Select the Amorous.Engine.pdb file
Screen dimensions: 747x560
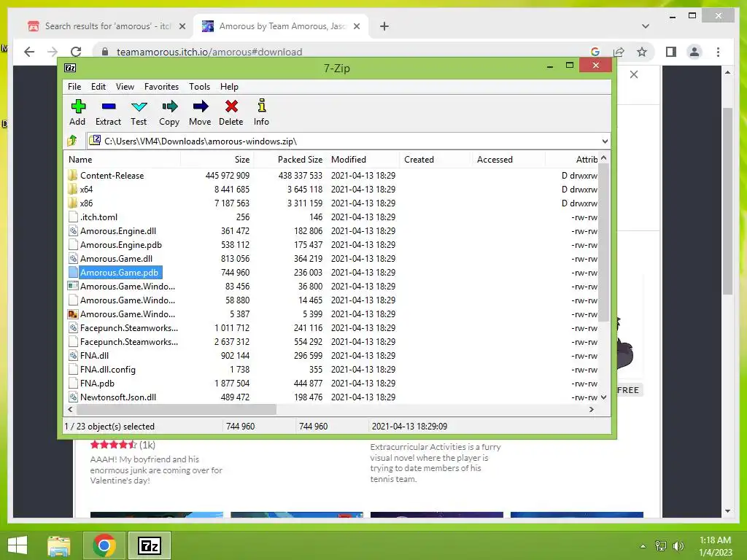coord(121,245)
